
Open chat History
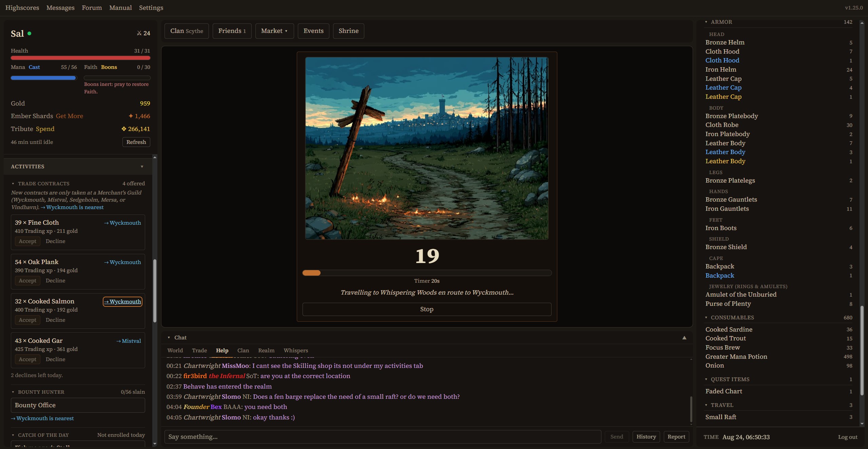[x=646, y=437]
